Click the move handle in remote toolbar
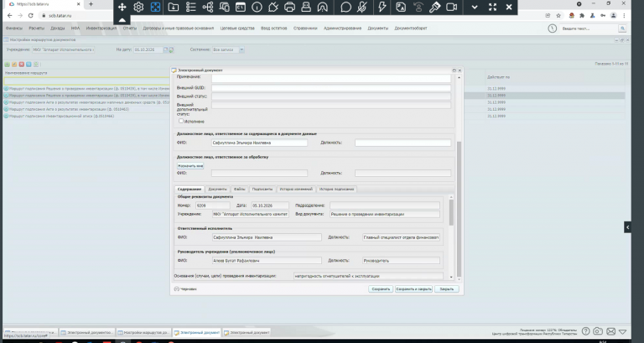The width and height of the screenshot is (644, 343). click(122, 7)
